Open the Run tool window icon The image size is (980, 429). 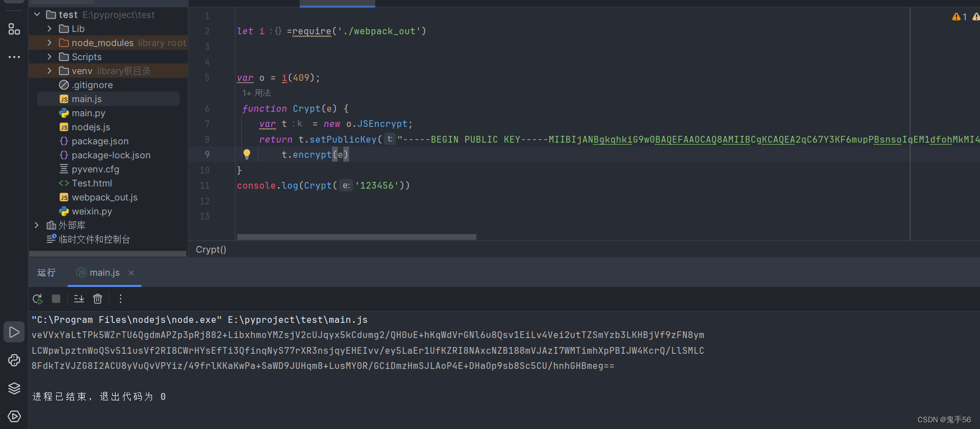[14, 332]
